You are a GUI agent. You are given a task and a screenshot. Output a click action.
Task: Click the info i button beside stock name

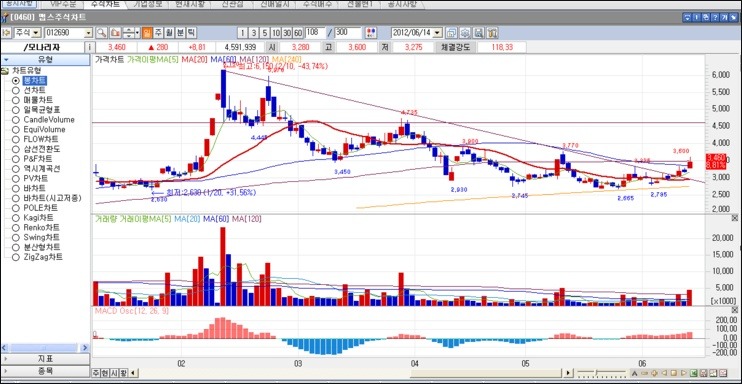[89, 47]
